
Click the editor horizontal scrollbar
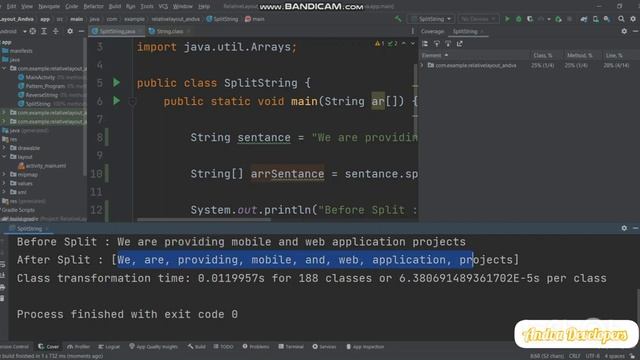(204, 220)
